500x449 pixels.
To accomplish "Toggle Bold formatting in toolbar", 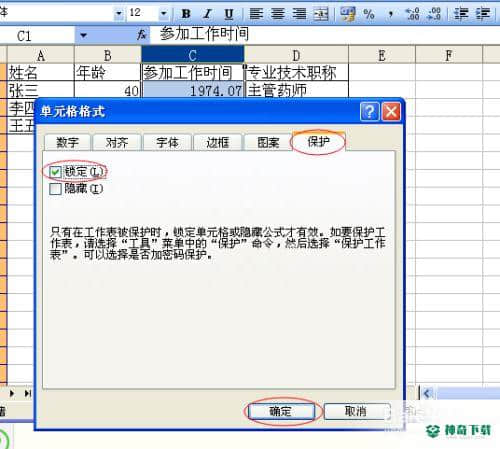I will [x=186, y=14].
